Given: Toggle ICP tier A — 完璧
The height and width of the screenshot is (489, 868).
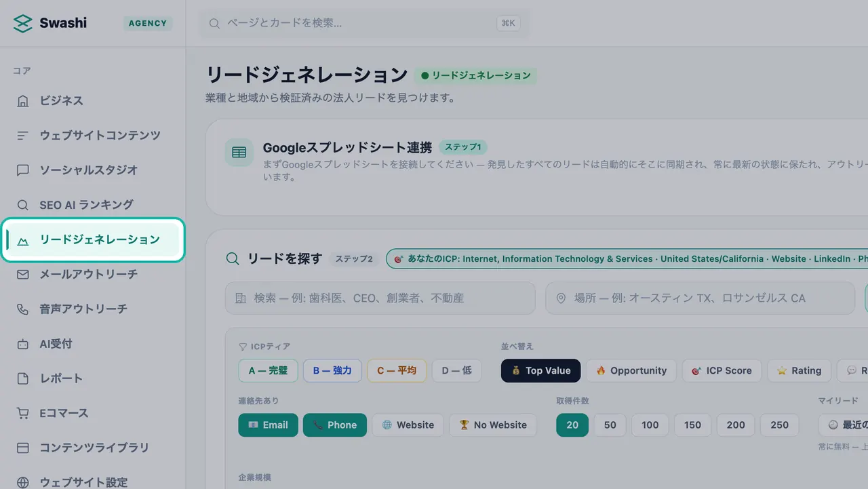Looking at the screenshot, I should pyautogui.click(x=268, y=370).
